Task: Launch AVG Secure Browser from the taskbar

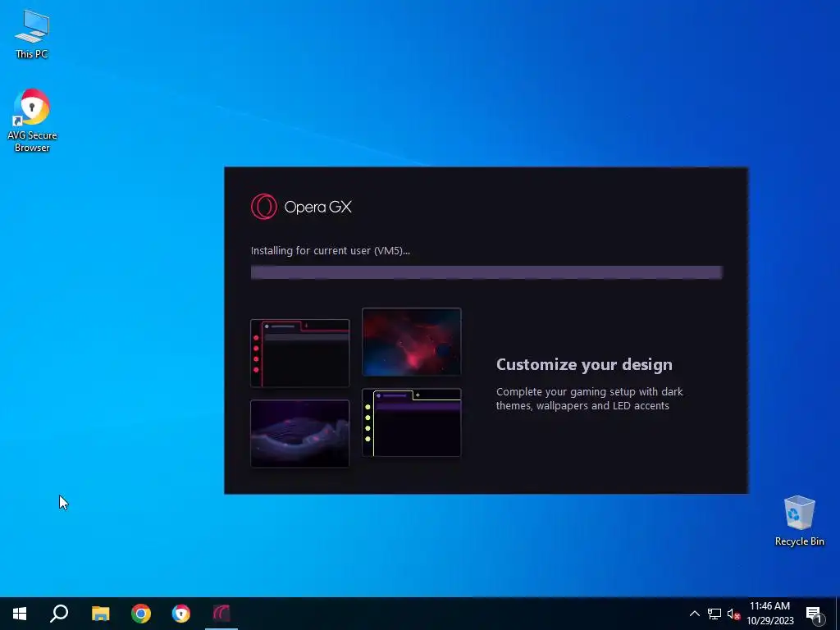Action: pos(181,614)
